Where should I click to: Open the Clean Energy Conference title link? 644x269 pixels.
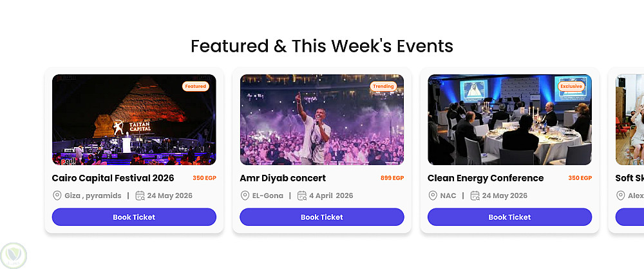pyautogui.click(x=486, y=178)
